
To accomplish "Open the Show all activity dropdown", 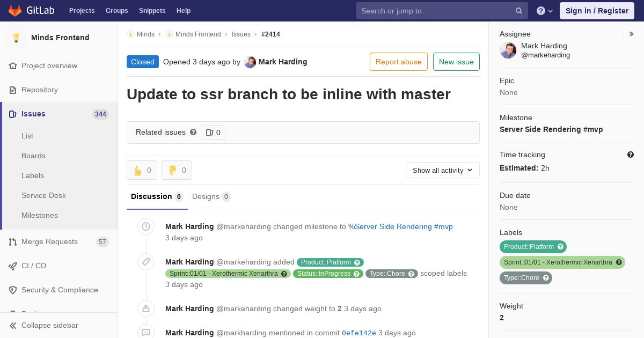I will coord(443,170).
